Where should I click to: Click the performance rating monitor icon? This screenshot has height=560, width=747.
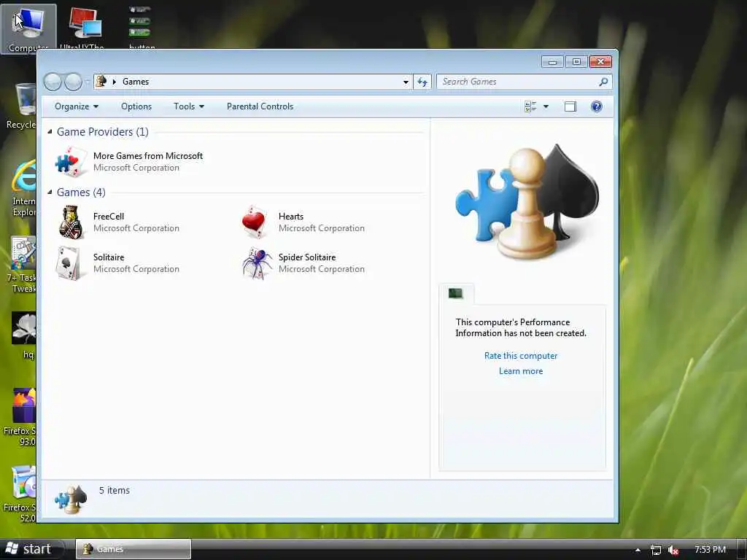(455, 293)
